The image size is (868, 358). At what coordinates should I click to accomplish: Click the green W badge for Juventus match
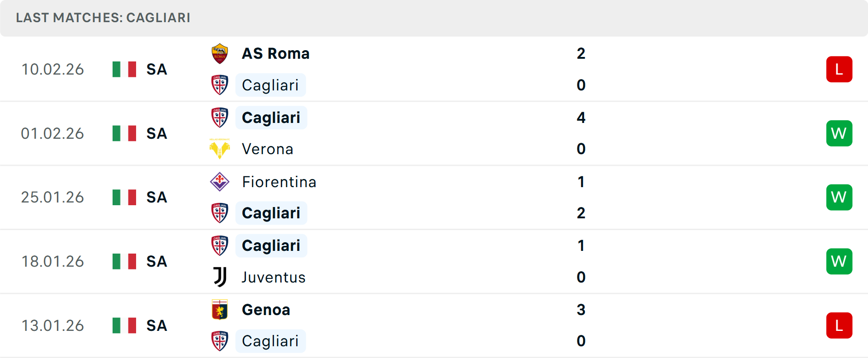pos(839,261)
